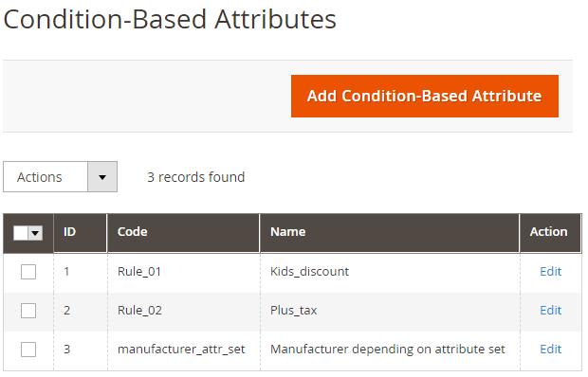Click the Actions select box label

tap(40, 177)
